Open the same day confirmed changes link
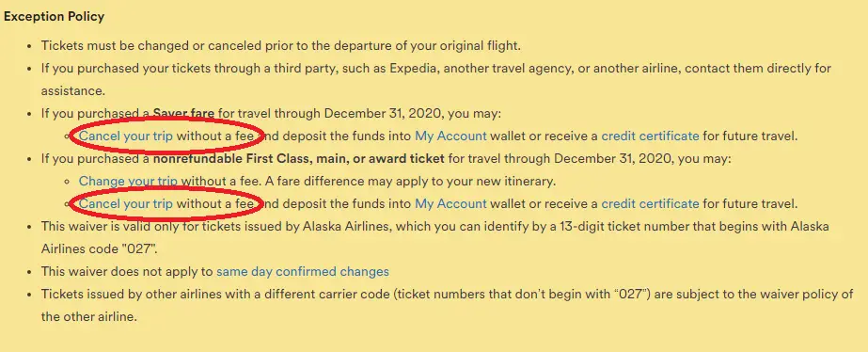The height and width of the screenshot is (352, 868). [x=303, y=272]
